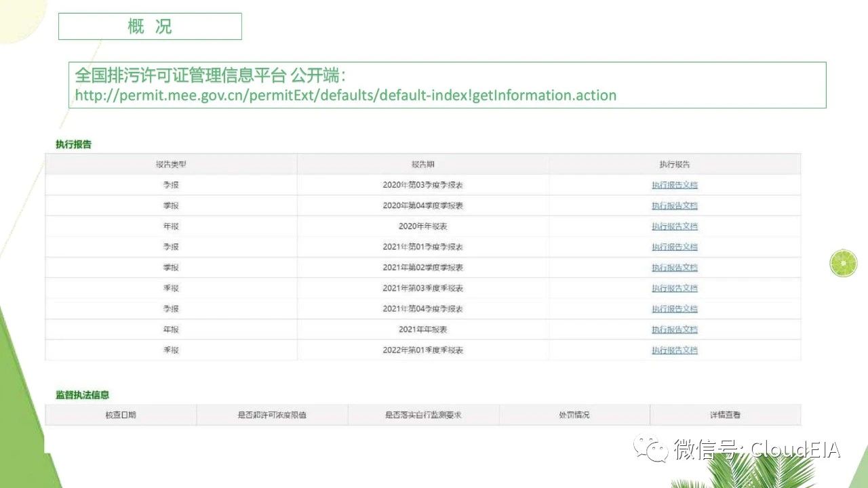Select the 2020年第04季度季报表 cell

tap(423, 205)
